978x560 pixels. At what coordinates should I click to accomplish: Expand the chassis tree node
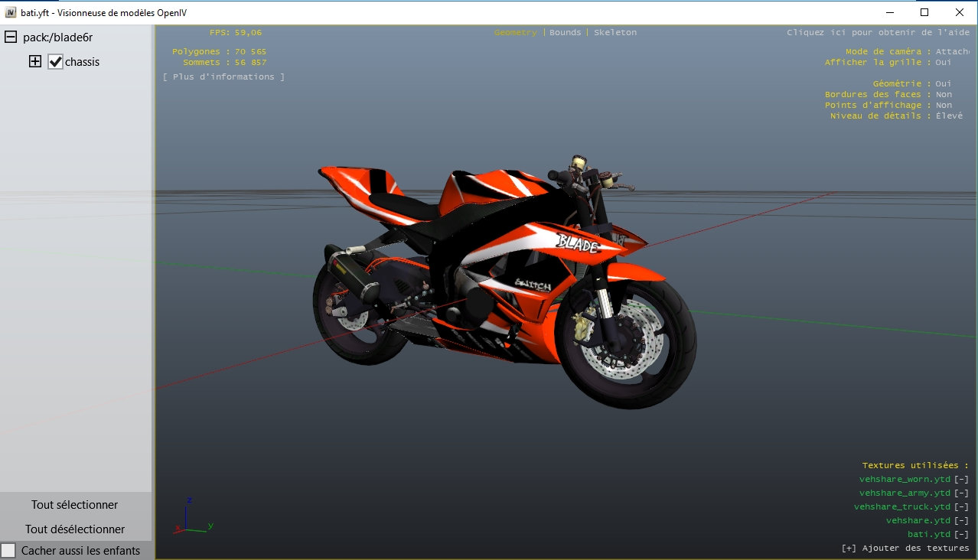pos(34,62)
